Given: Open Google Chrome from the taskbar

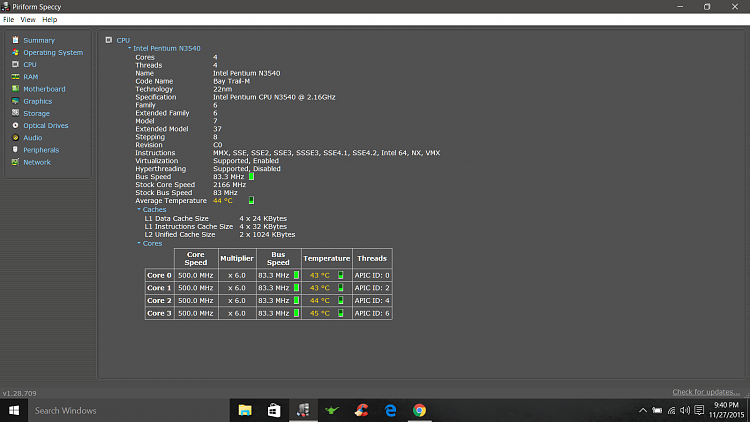Looking at the screenshot, I should tap(419, 411).
